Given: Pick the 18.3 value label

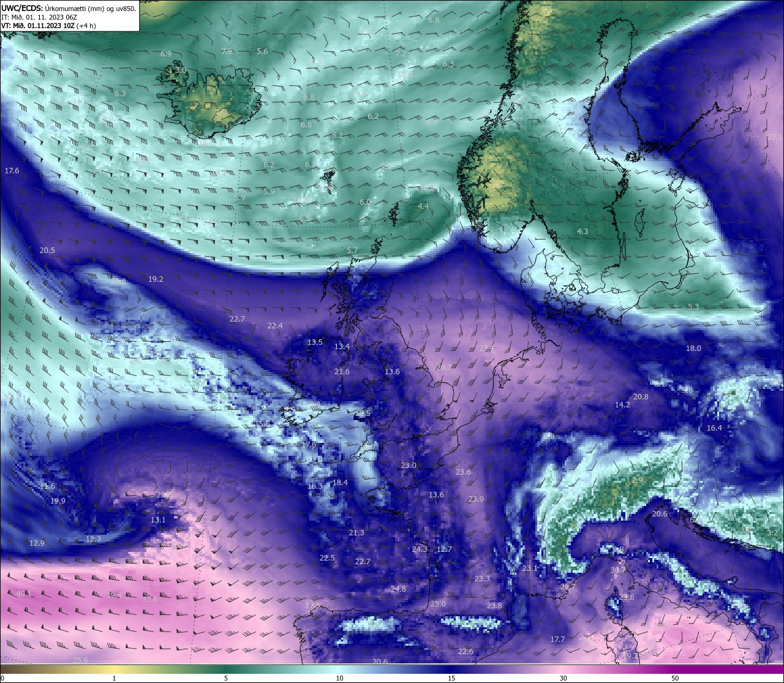Looking at the screenshot, I should click(315, 486).
